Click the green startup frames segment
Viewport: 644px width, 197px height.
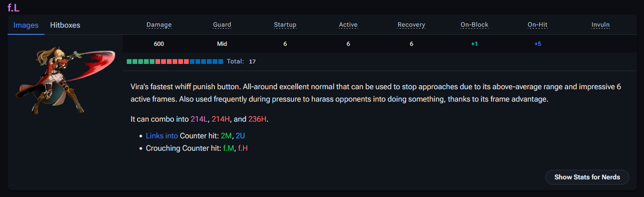(x=141, y=62)
